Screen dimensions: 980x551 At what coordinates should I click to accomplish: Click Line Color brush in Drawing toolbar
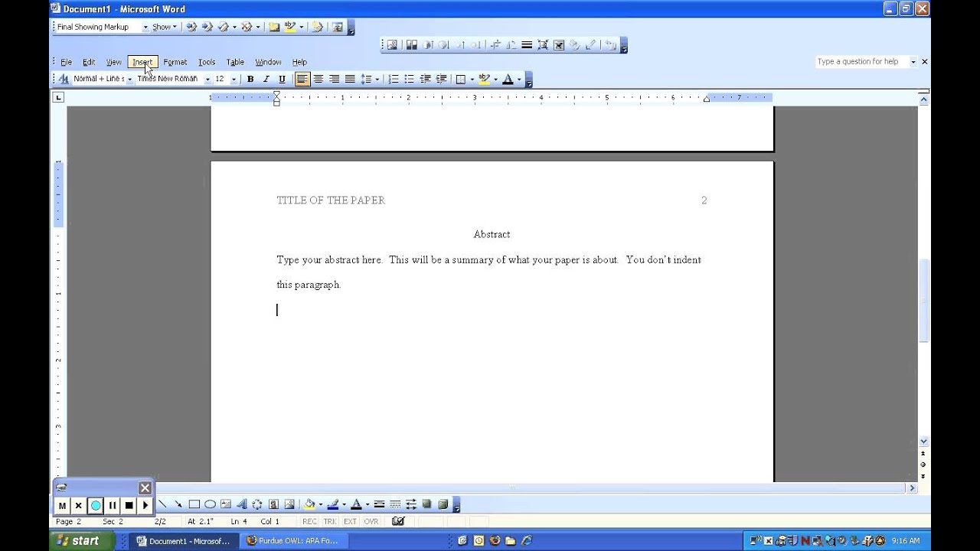[x=333, y=504]
